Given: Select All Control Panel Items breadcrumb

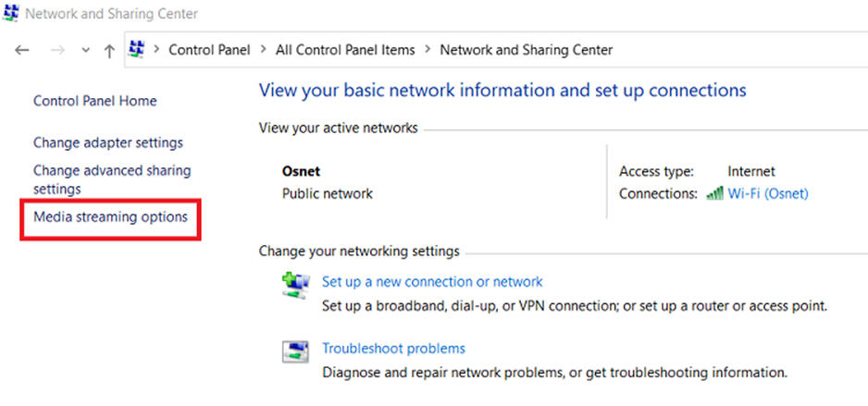Looking at the screenshot, I should [x=345, y=50].
